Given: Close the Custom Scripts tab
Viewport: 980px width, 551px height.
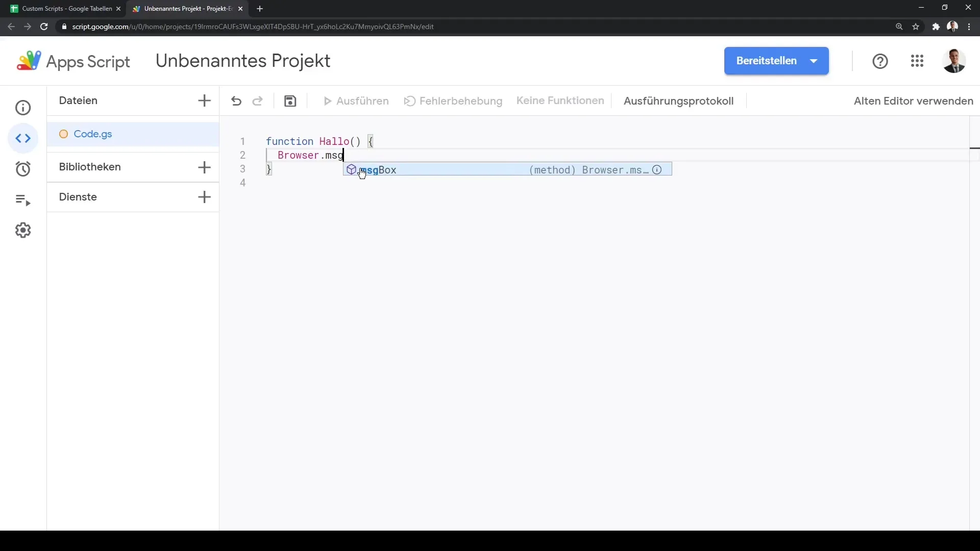Looking at the screenshot, I should point(118,9).
